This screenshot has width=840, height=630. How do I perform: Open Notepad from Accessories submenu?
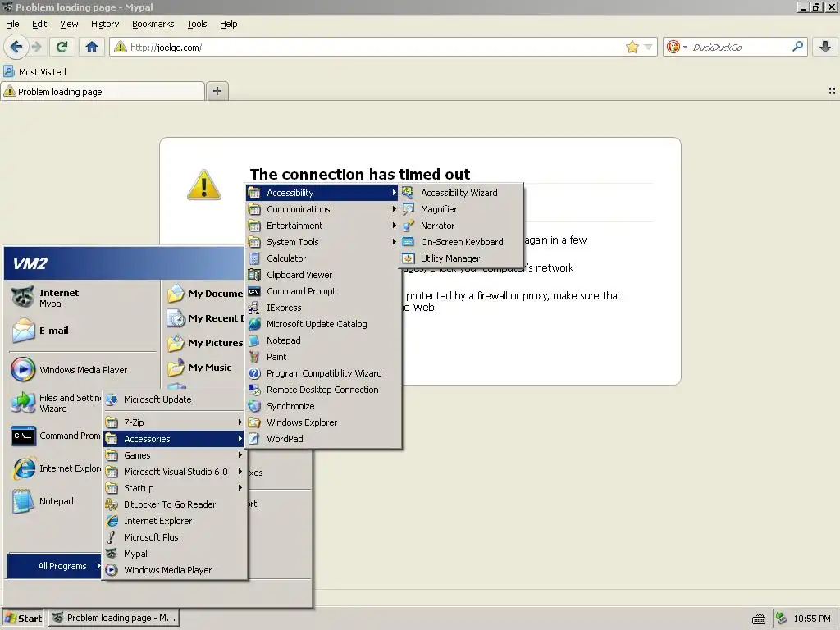323,340
